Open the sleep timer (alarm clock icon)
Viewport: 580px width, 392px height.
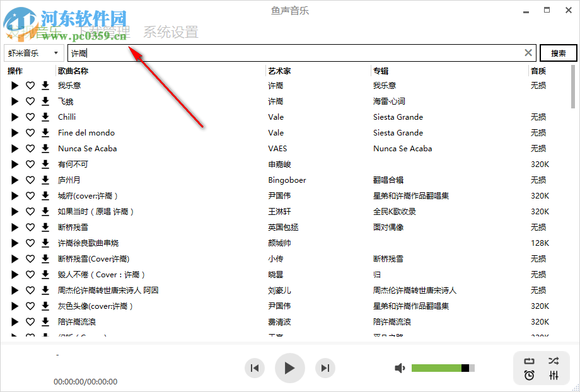click(x=529, y=376)
